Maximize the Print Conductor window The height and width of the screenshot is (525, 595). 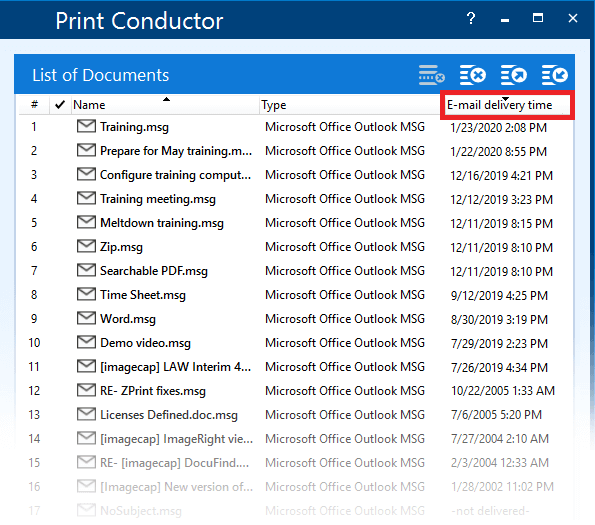(x=538, y=18)
